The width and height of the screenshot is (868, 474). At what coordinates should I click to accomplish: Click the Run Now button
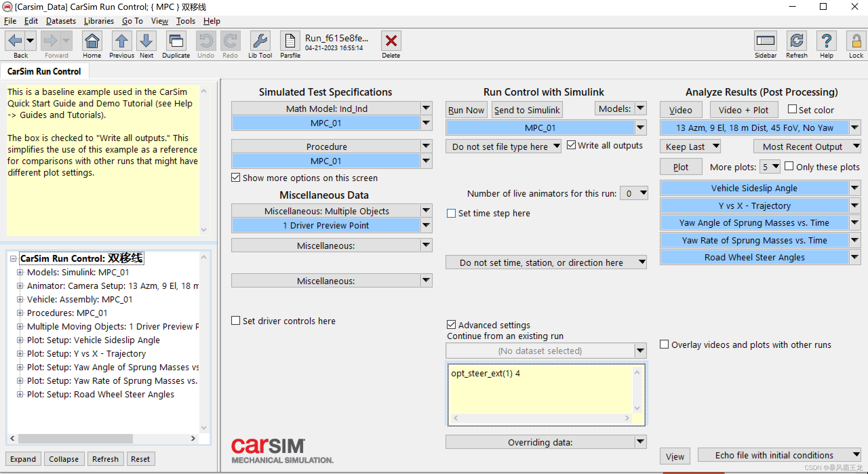(466, 110)
